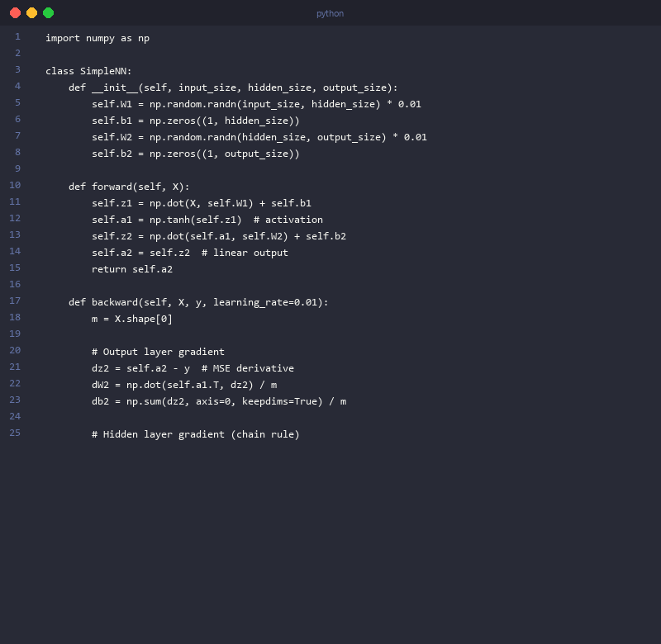
Task: Click the 'python' title label
Action: tap(330, 13)
